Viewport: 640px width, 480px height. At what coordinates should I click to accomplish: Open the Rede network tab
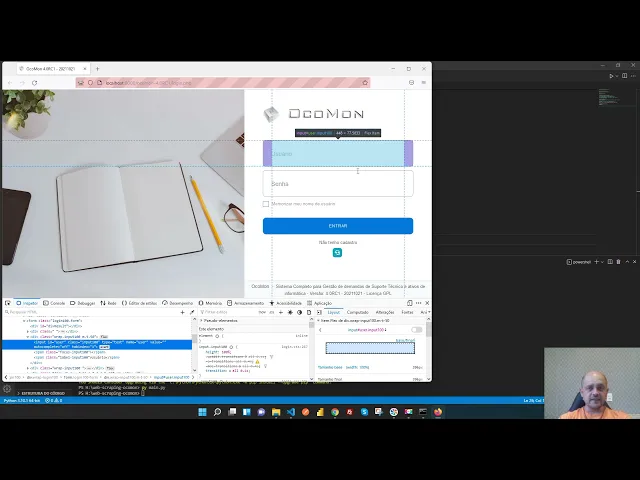(109, 303)
